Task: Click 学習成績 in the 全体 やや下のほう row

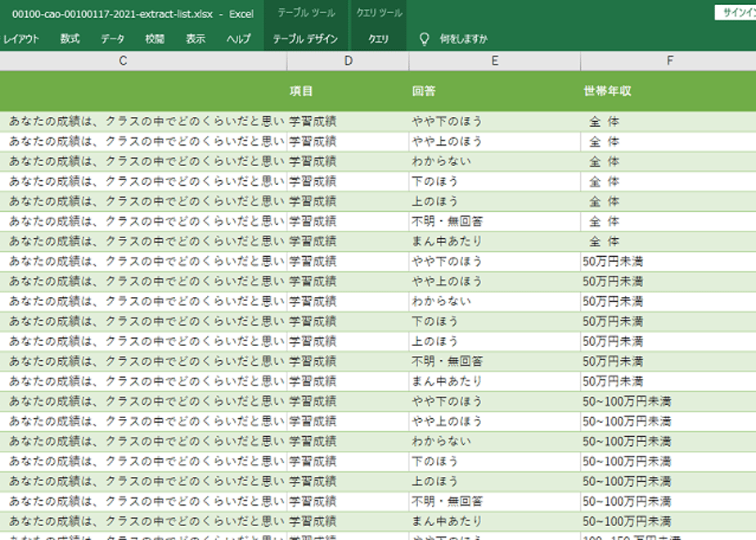Action: (x=348, y=121)
